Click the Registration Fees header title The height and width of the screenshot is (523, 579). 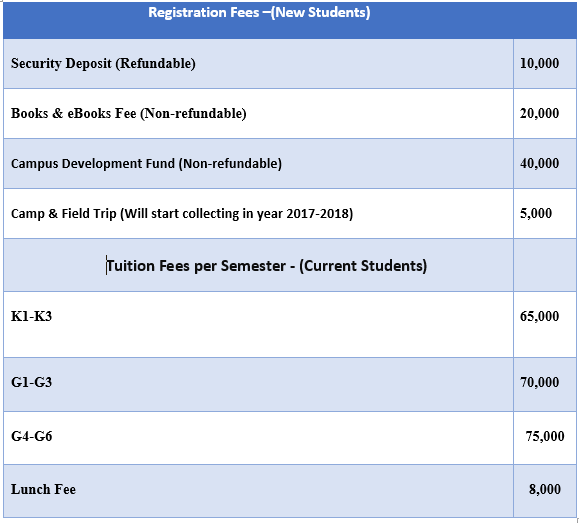pos(259,13)
